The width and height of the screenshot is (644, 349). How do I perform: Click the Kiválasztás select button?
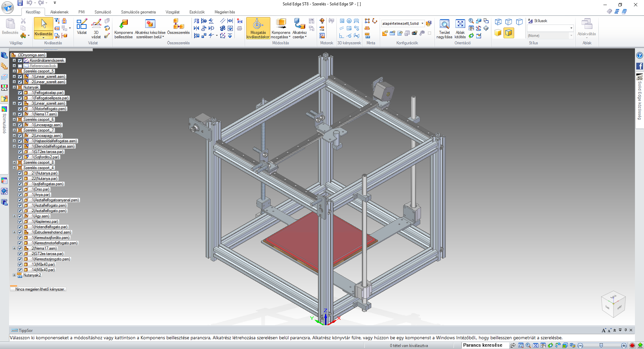(43, 28)
